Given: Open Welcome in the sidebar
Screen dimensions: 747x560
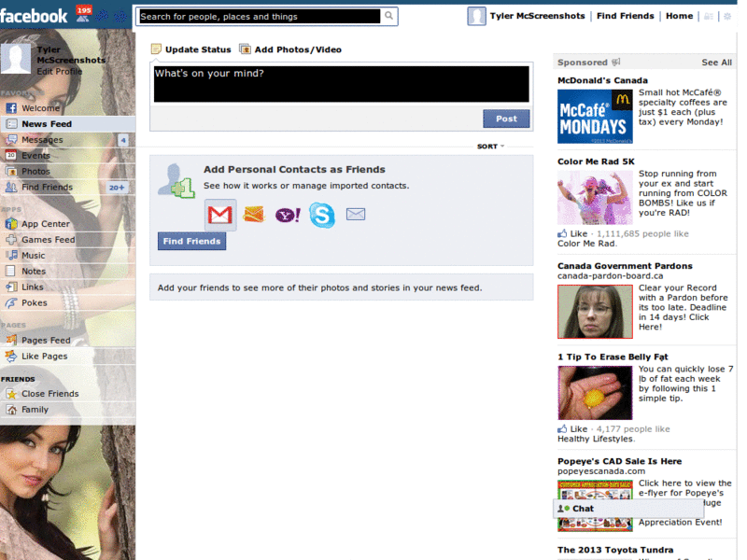Looking at the screenshot, I should point(40,108).
